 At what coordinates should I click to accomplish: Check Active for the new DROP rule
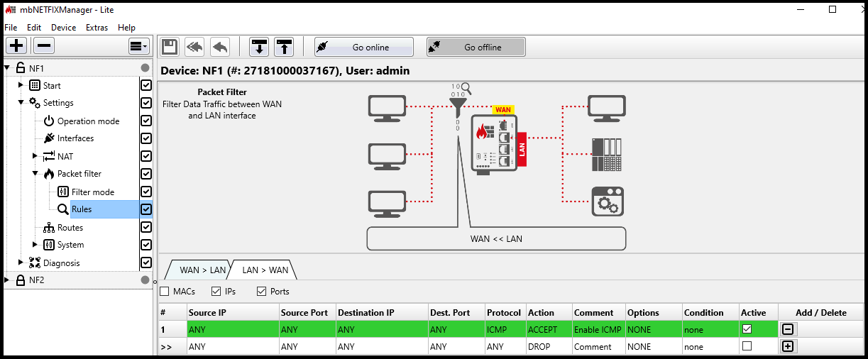747,346
